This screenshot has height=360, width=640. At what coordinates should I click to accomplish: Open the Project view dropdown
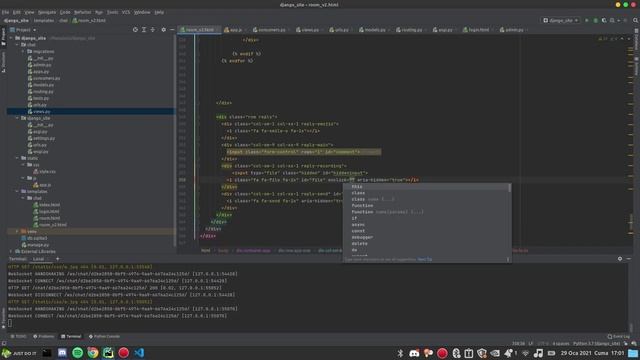pyautogui.click(x=23, y=30)
